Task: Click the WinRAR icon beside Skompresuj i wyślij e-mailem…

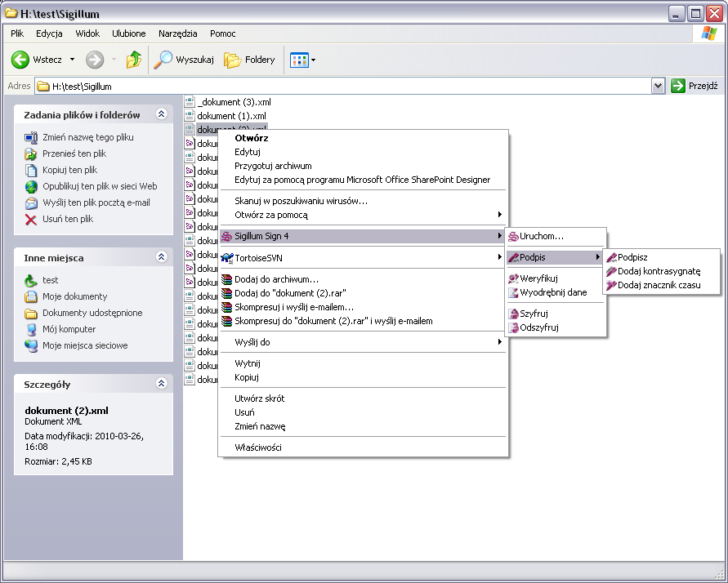Action: pos(226,307)
